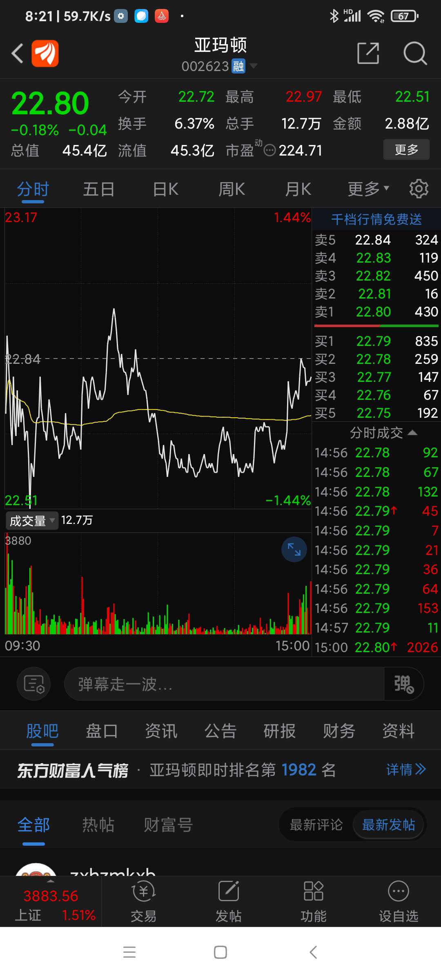Switch to 五日 chart tab

(99, 189)
